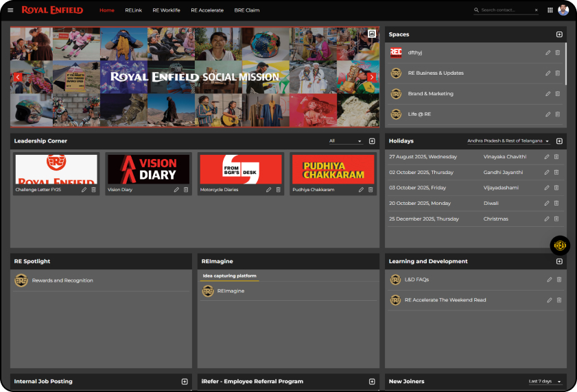Viewport: 577px width, 392px height.
Task: Open the user profile avatar
Action: [563, 10]
